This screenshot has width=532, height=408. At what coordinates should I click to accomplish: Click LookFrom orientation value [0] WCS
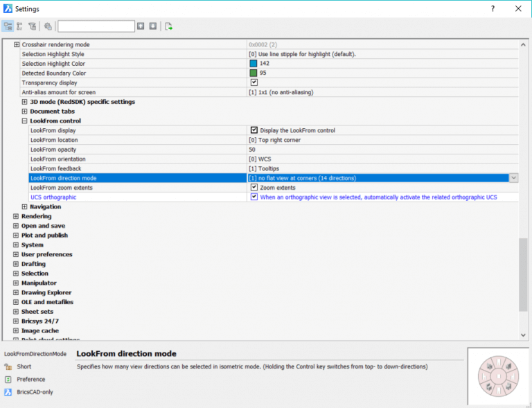pos(260,159)
